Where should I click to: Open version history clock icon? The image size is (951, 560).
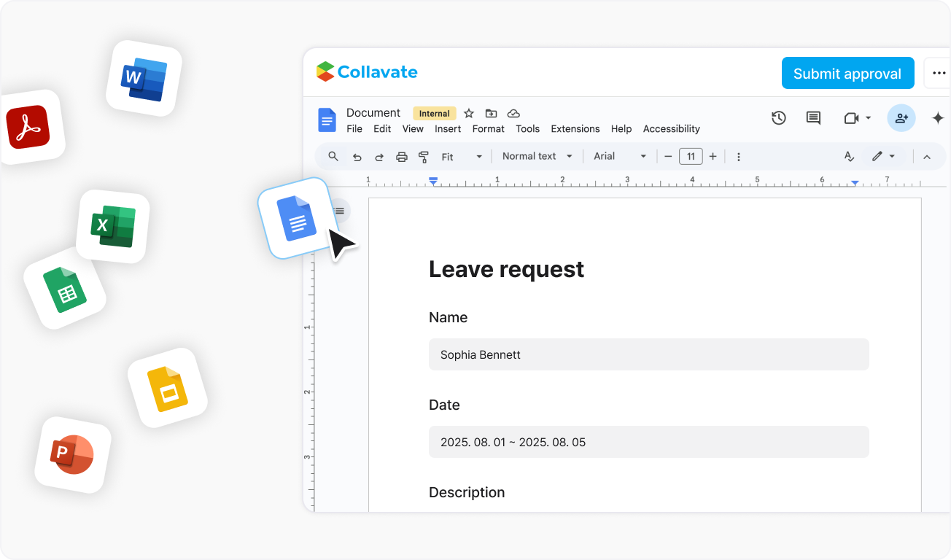[x=779, y=118]
